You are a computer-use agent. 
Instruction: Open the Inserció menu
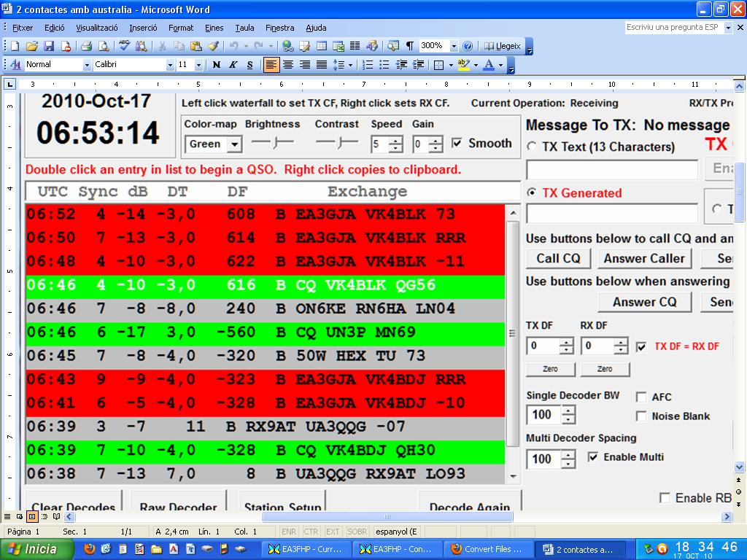143,28
